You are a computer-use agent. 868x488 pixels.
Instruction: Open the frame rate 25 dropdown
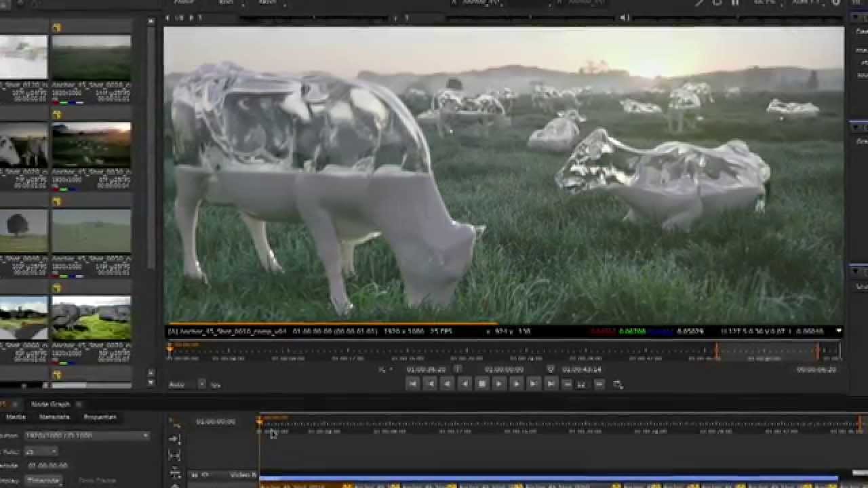tap(41, 451)
